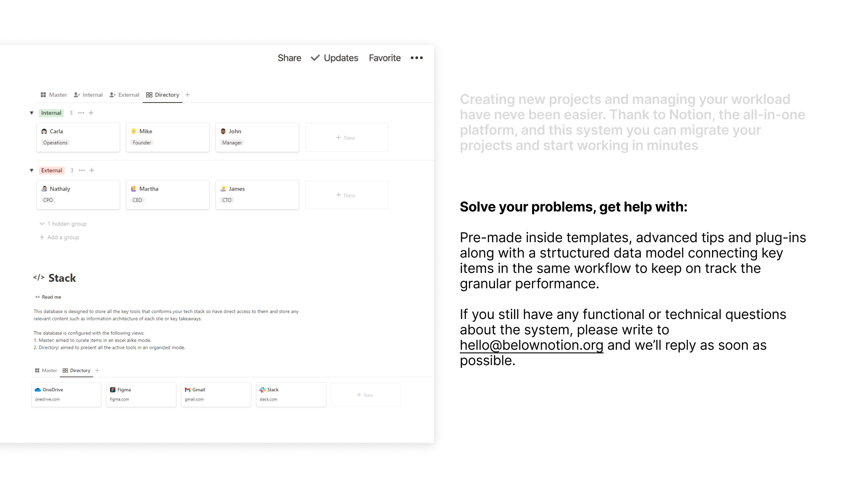This screenshot has height=488, width=868.
Task: Select the Directory view tab
Action: (163, 95)
